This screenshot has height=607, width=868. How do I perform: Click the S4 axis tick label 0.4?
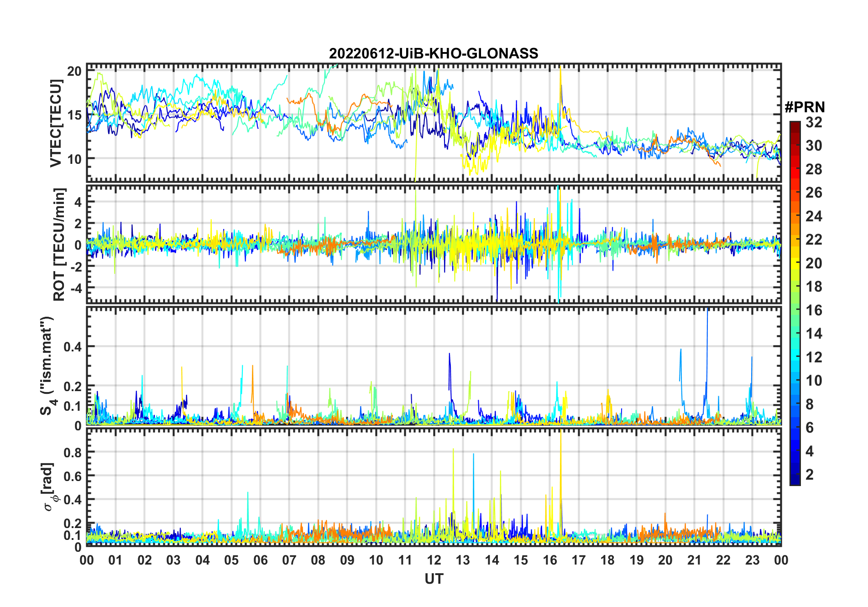(73, 347)
